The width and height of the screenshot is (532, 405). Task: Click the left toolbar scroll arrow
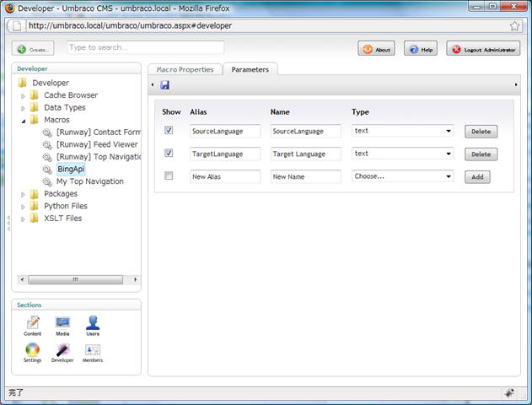tap(153, 84)
